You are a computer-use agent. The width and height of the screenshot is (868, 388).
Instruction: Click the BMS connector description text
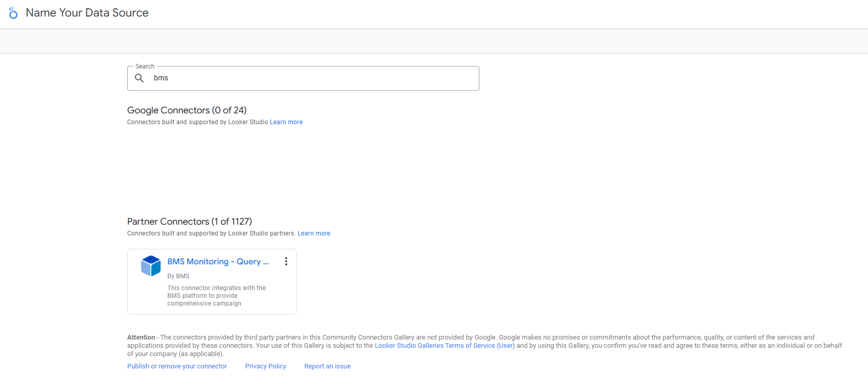click(x=216, y=296)
